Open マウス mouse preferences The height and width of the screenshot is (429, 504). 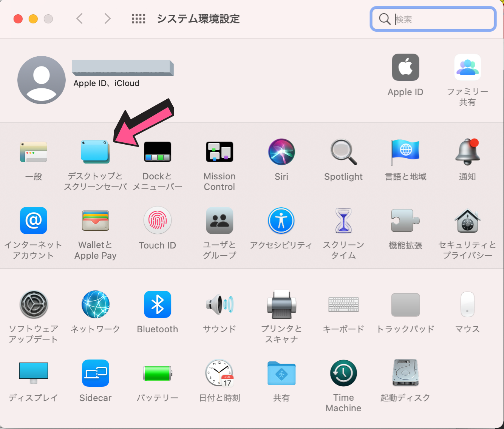tap(467, 304)
